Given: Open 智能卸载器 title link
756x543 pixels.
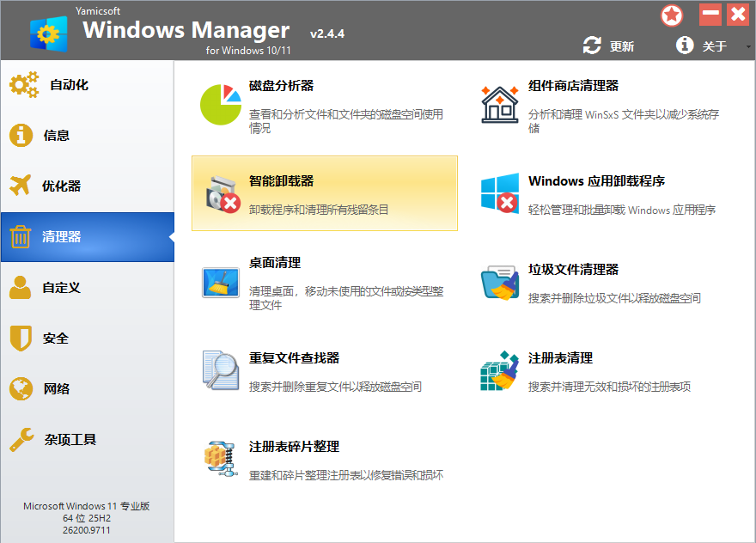Looking at the screenshot, I should pos(282,180).
